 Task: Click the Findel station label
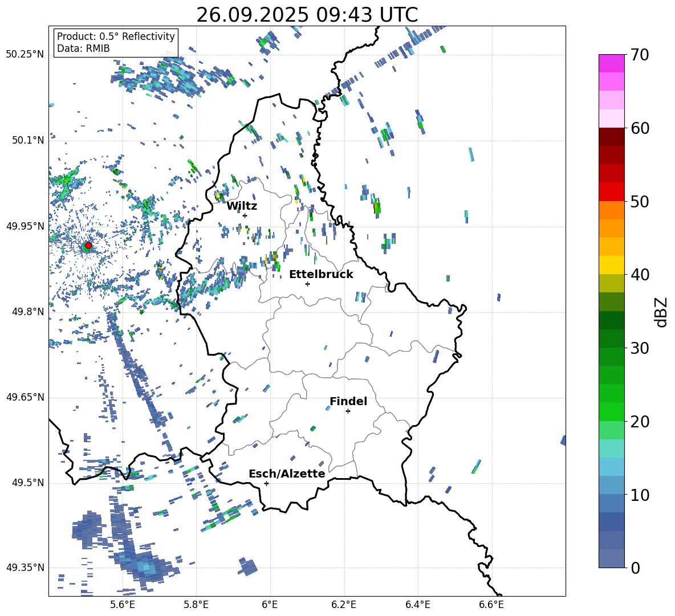tap(348, 401)
